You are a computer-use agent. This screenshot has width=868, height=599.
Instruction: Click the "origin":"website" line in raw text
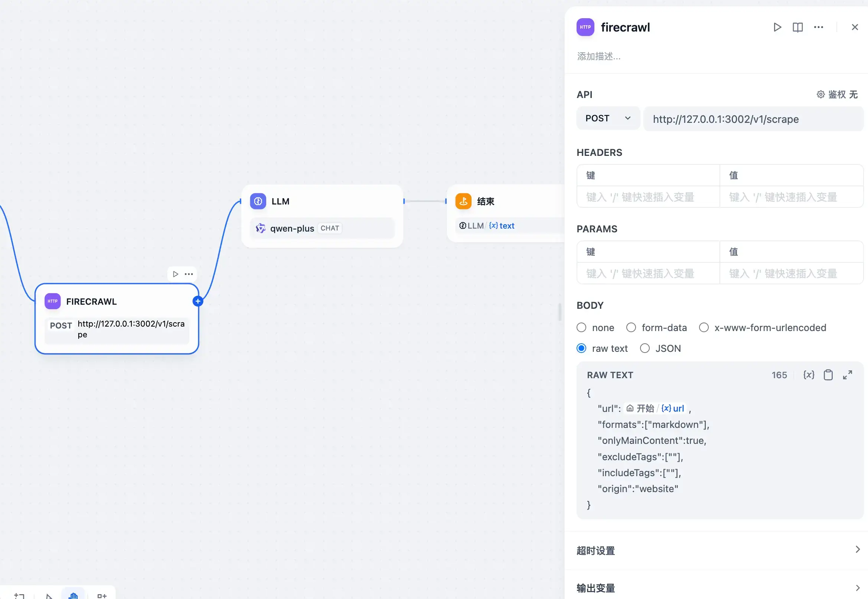pyautogui.click(x=638, y=489)
